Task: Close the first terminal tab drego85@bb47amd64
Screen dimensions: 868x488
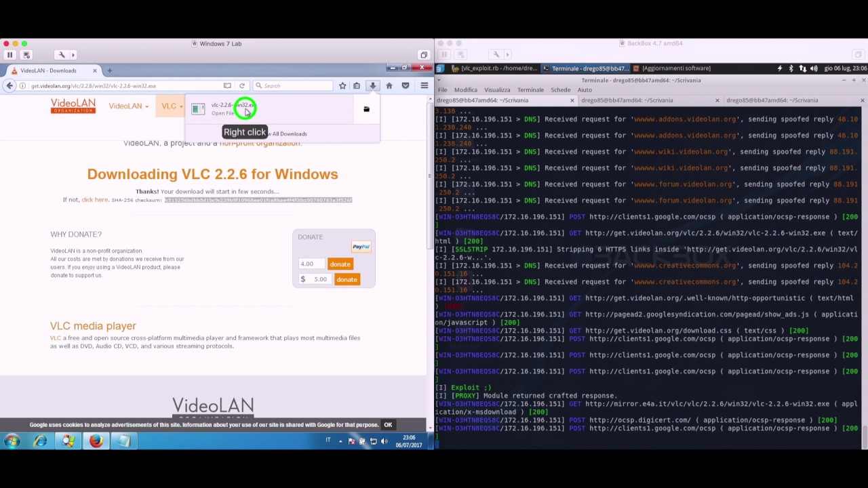Action: [x=572, y=100]
